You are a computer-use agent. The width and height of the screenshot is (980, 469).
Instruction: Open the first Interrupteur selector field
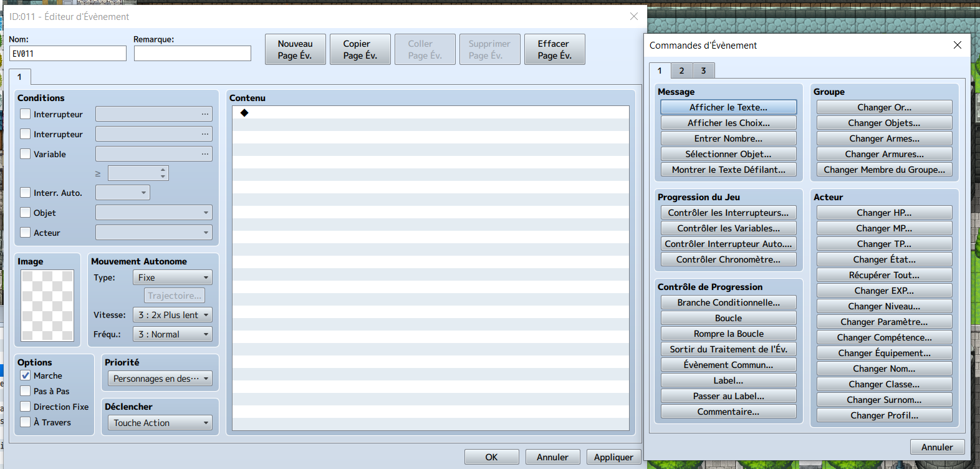(154, 114)
